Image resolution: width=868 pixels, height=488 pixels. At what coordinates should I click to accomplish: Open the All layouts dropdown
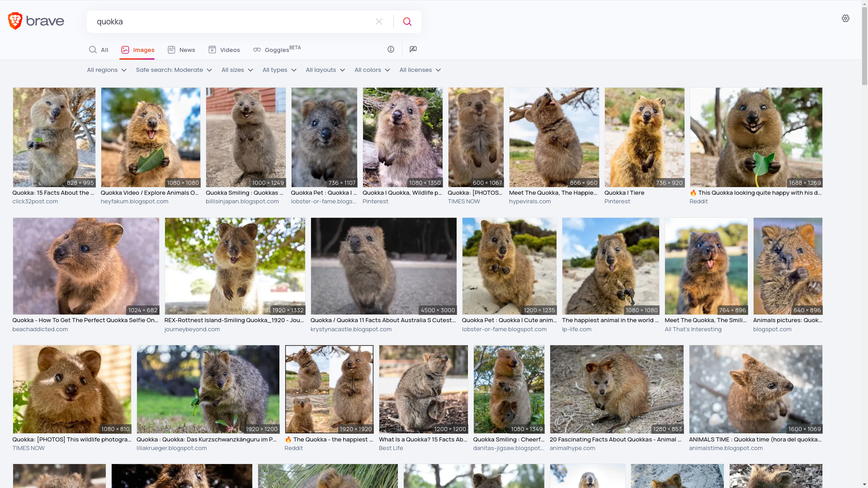tap(325, 70)
